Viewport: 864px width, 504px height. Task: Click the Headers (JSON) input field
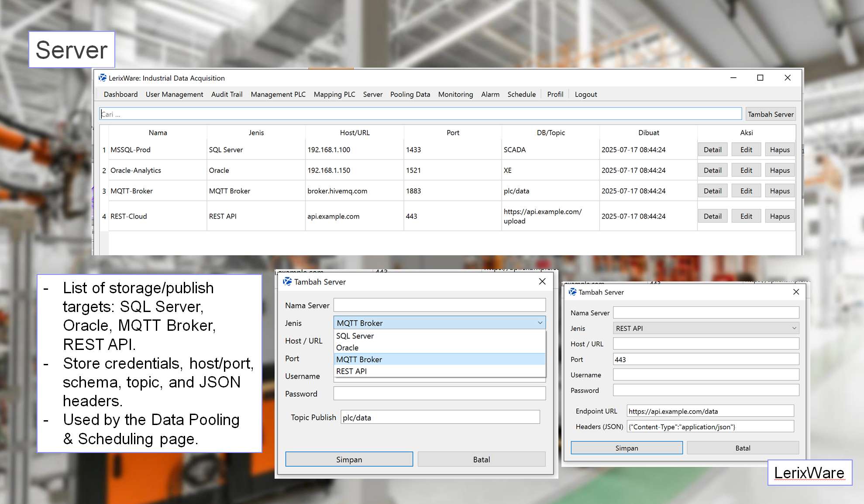coord(709,426)
